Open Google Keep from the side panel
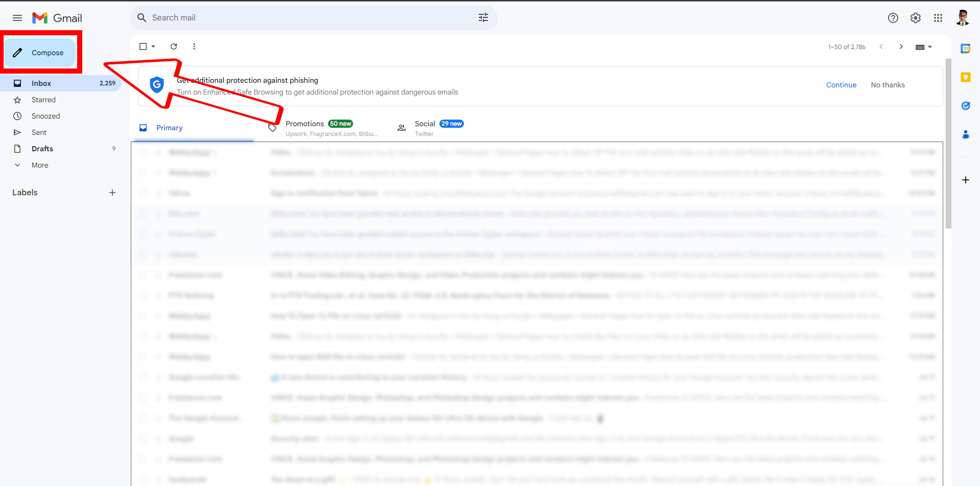This screenshot has width=980, height=486. pyautogui.click(x=966, y=77)
